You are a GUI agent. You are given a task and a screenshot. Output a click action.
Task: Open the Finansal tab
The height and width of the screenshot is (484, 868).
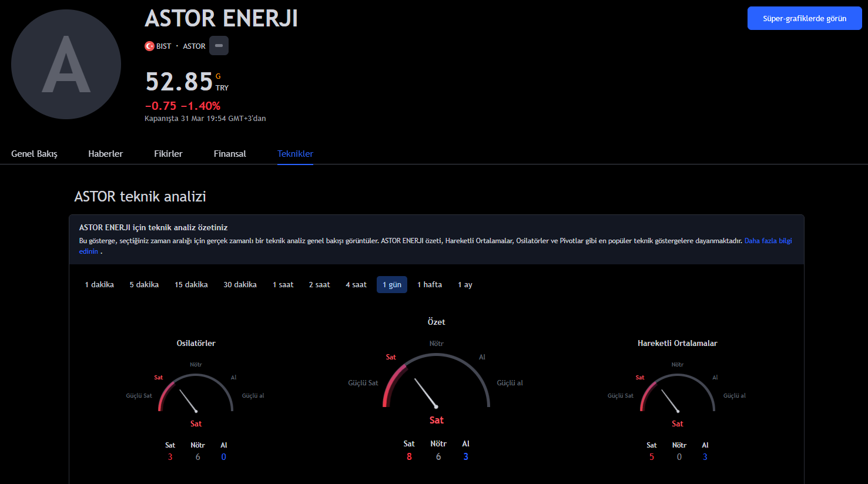click(230, 154)
